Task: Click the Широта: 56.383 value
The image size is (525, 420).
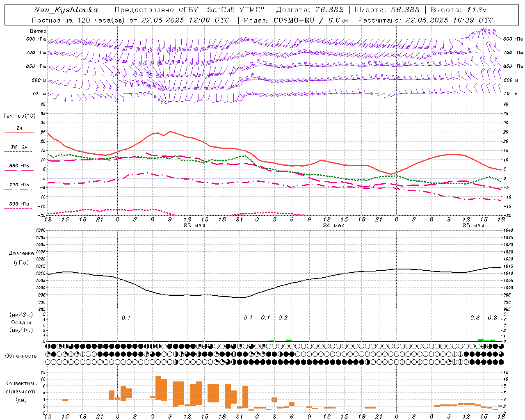Action: [x=387, y=10]
